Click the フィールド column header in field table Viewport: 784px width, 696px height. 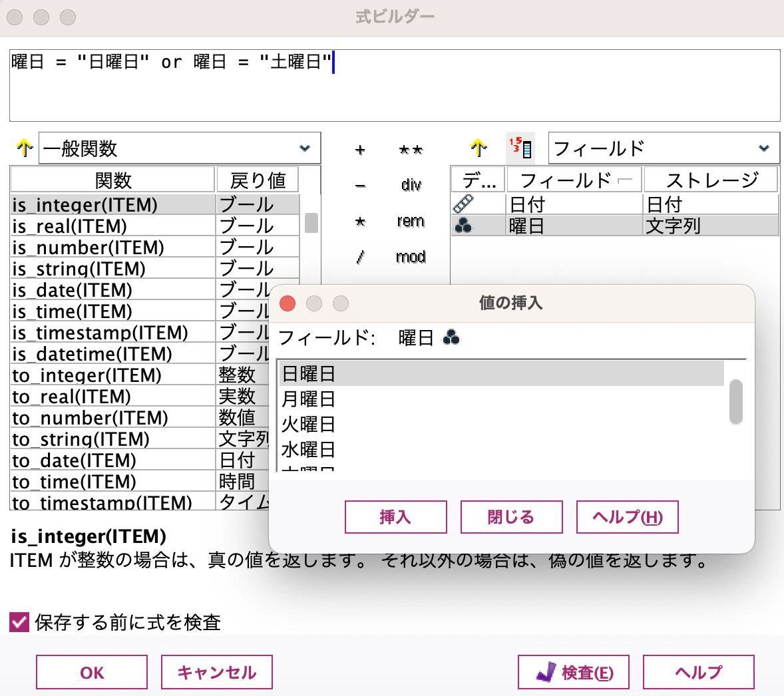click(574, 180)
